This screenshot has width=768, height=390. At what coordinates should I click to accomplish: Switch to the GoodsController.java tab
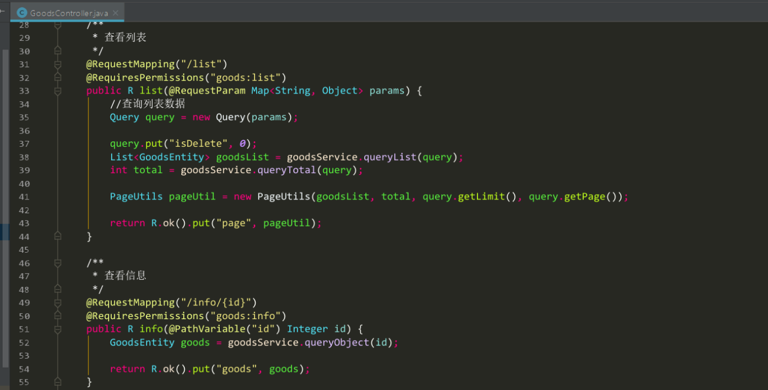(67, 13)
